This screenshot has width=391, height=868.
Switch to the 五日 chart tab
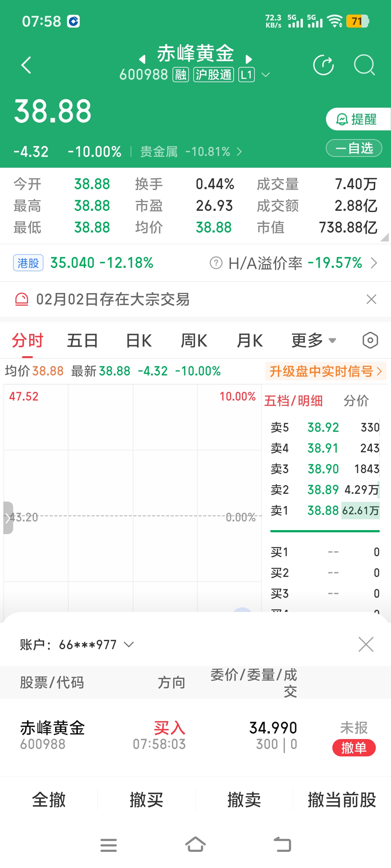point(82,340)
